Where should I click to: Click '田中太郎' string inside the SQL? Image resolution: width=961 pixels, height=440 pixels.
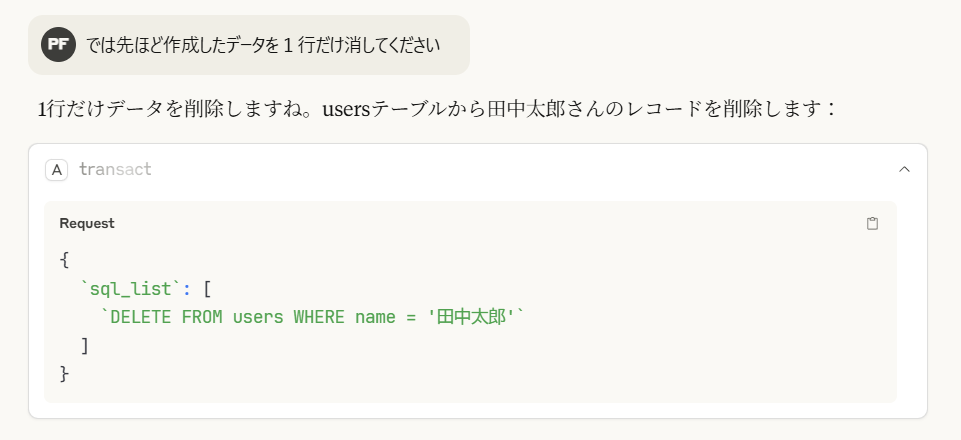click(x=471, y=317)
